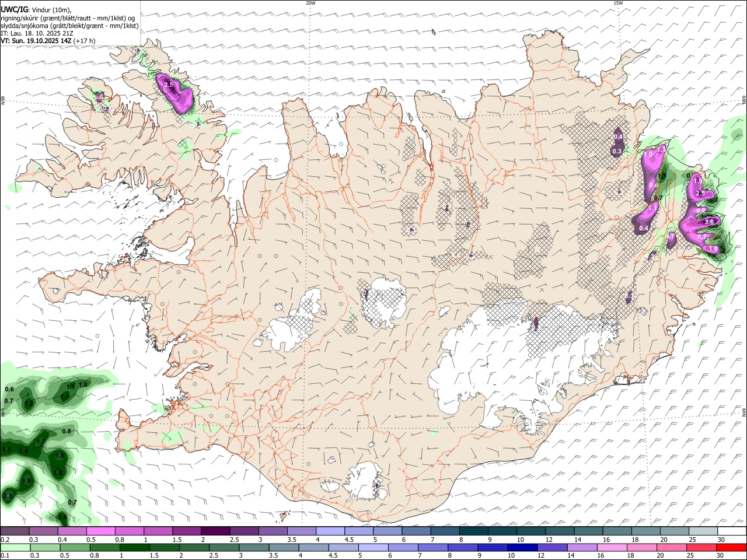Image resolution: width=747 pixels, height=560 pixels.
Task: Pick the lightest green 0.1 swatch in rain scale
Action: 15,547
